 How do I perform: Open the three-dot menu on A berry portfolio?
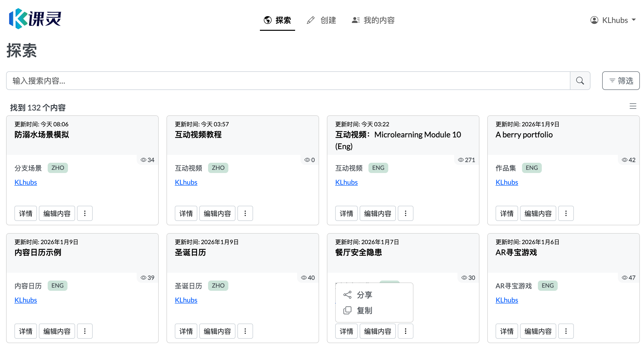[x=566, y=213]
